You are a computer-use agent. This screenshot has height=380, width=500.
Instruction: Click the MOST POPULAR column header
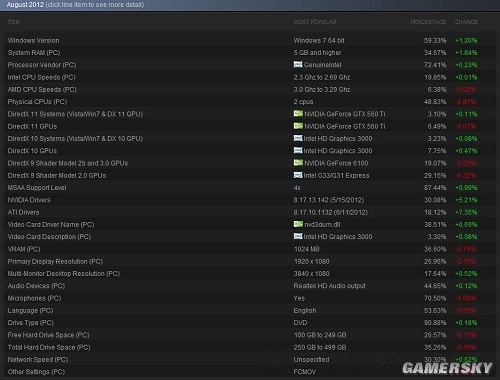315,22
